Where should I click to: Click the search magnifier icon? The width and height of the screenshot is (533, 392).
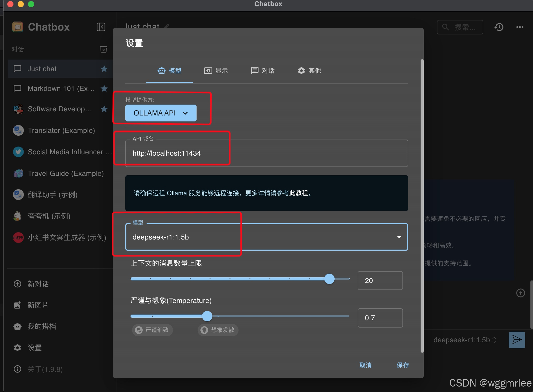[x=445, y=27]
